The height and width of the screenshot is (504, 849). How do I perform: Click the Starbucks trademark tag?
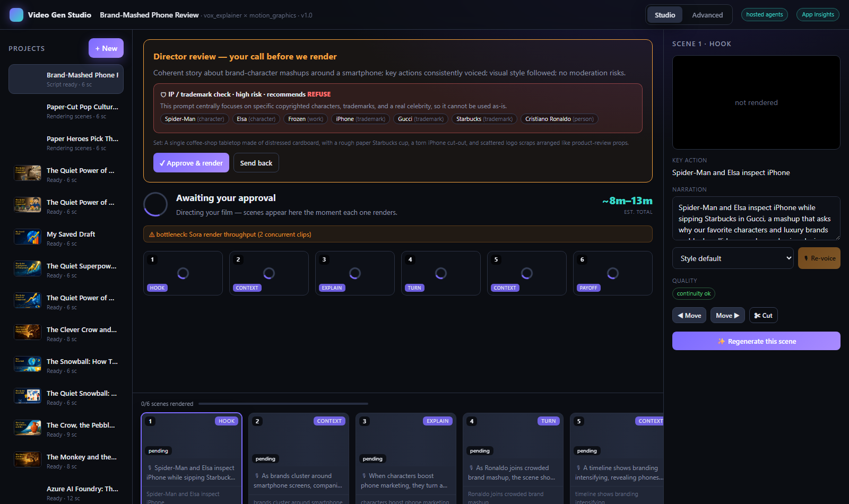[x=484, y=119]
